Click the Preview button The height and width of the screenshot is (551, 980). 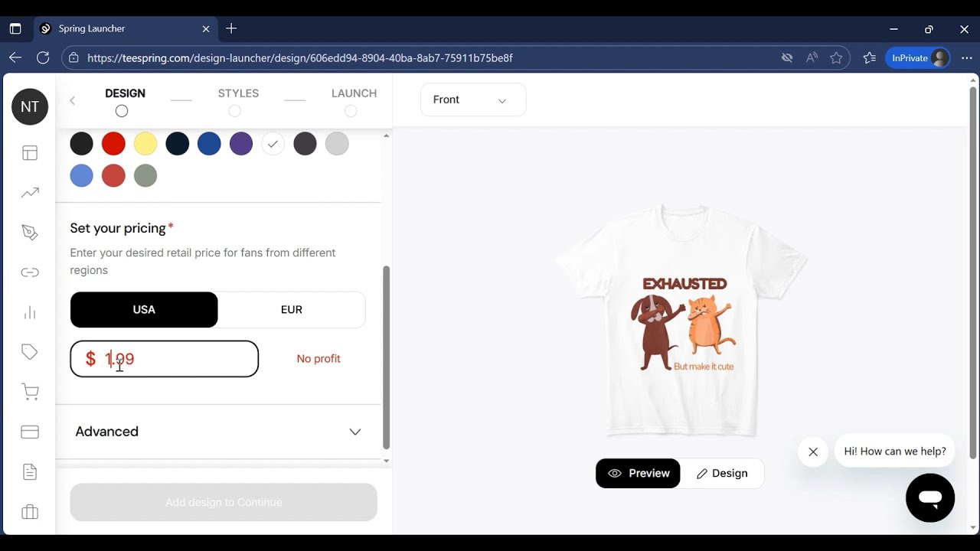(x=638, y=474)
